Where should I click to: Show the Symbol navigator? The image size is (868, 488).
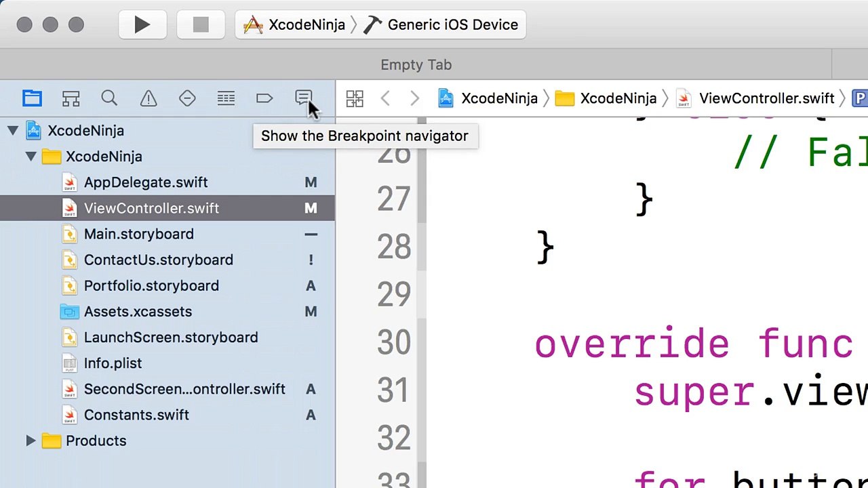tap(71, 98)
